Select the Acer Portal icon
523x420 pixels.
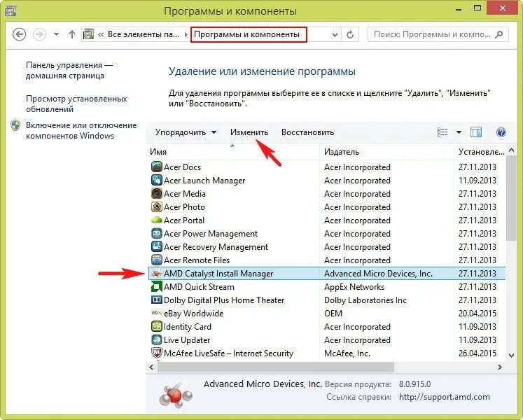tap(156, 220)
